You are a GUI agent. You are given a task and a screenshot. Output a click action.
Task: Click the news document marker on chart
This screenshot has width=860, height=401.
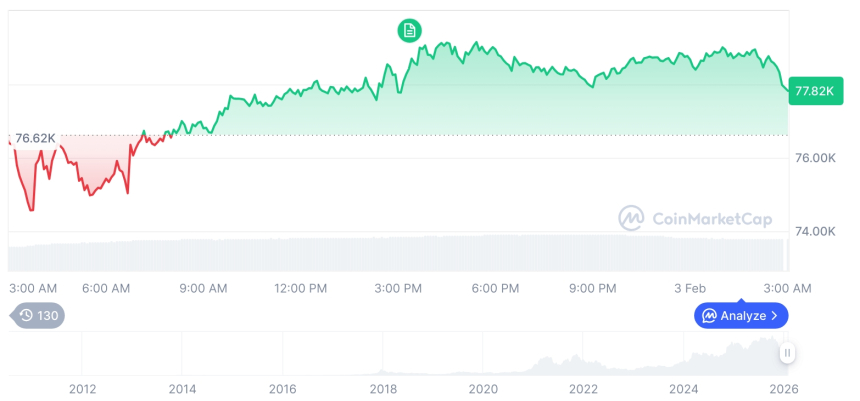[x=409, y=31]
